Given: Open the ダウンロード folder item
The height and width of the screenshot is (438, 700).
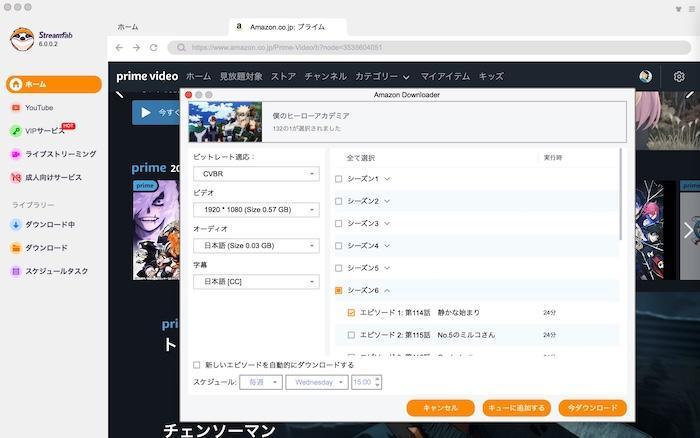Looking at the screenshot, I should point(38,248).
